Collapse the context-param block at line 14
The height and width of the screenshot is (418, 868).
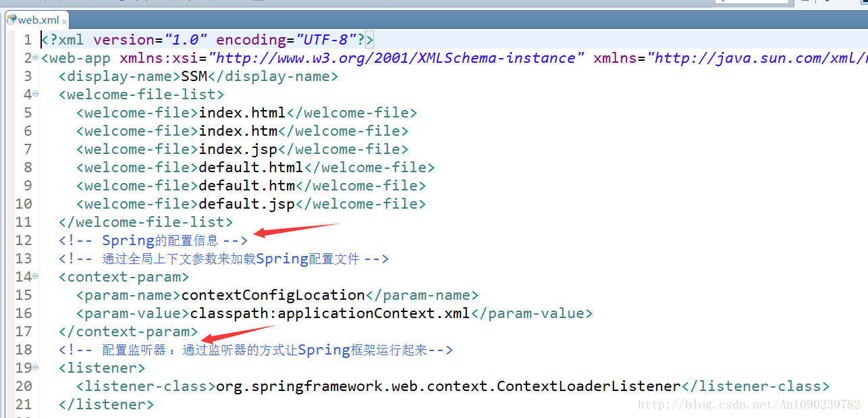click(x=36, y=277)
